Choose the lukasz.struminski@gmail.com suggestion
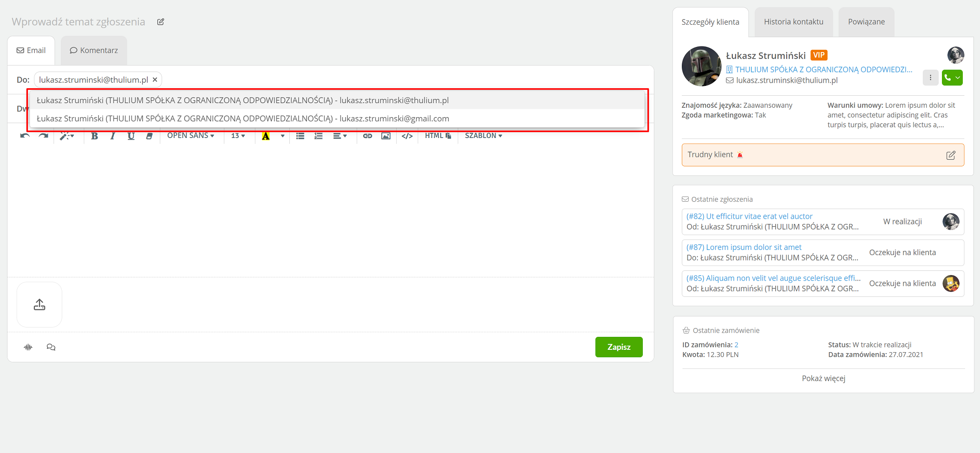 tap(337, 118)
